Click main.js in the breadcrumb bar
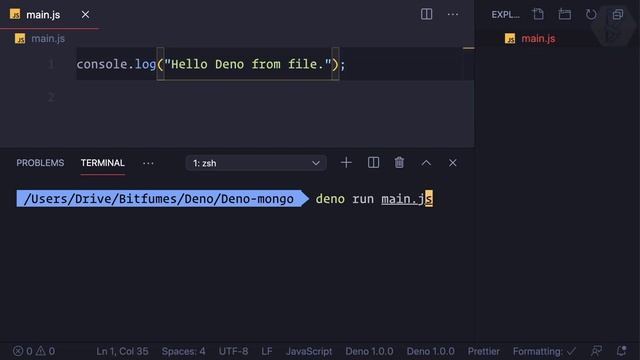Screen dimensions: 640x360 [x=48, y=38]
